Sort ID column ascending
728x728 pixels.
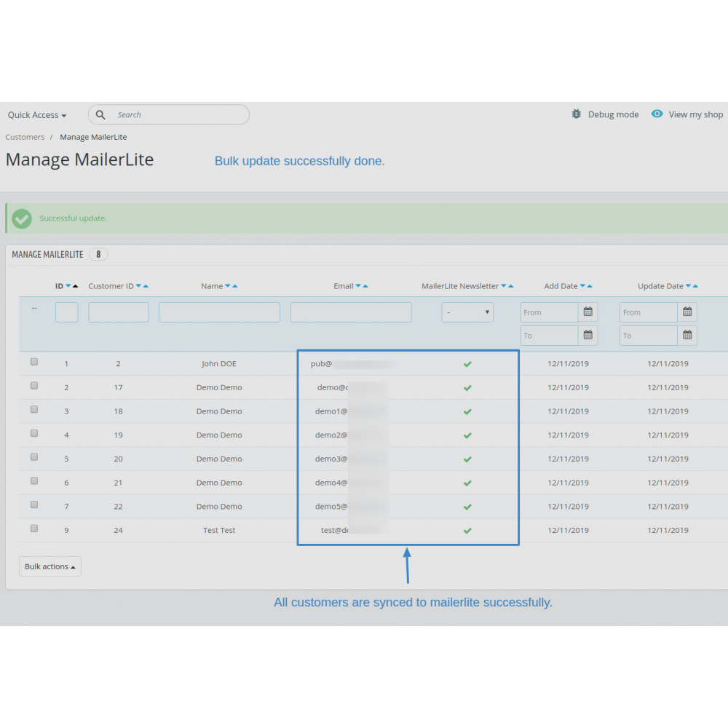pos(75,286)
